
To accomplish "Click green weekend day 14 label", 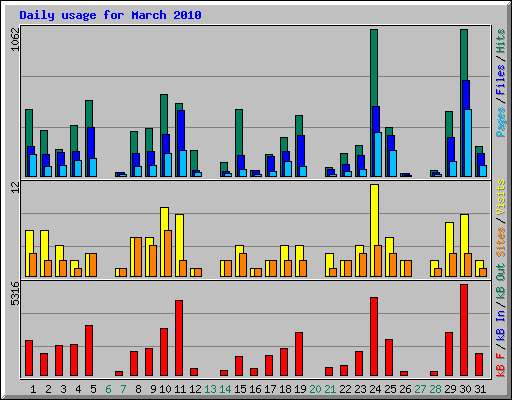I will [x=225, y=389].
